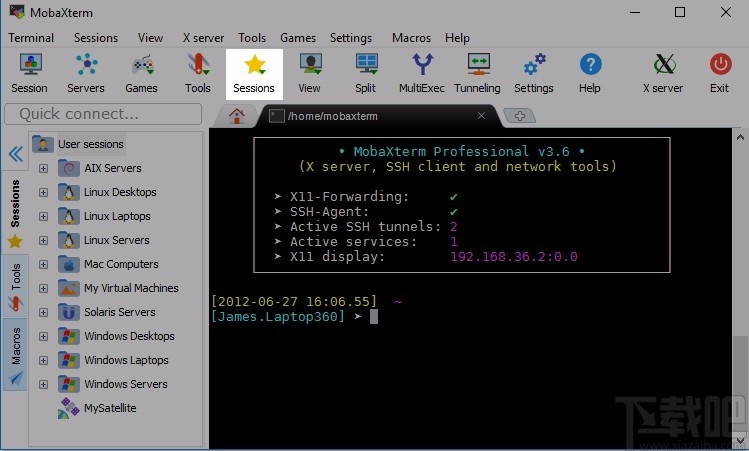The image size is (749, 451).
Task: Expand the Windows Desktops folder
Action: click(x=43, y=336)
